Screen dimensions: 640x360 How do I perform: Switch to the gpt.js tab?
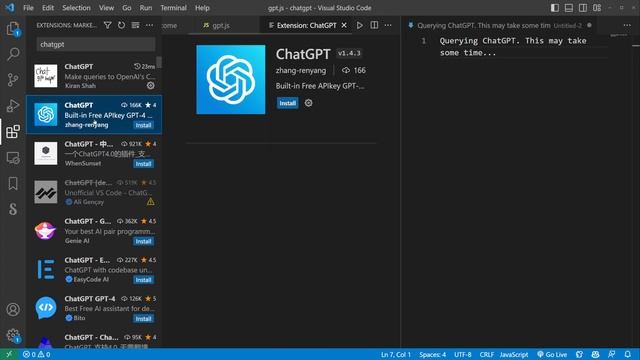tap(220, 25)
